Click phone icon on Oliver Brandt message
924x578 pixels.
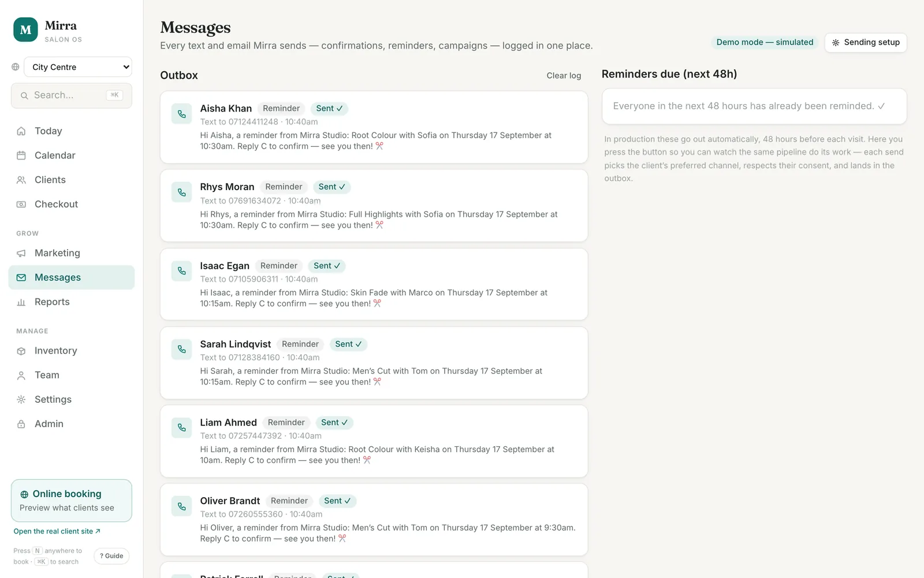(x=182, y=506)
